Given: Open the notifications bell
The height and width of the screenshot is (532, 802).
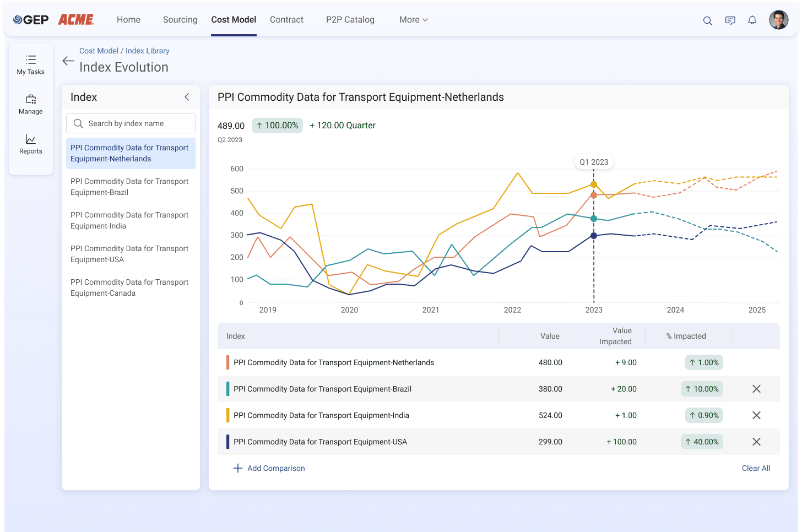Looking at the screenshot, I should coord(752,20).
